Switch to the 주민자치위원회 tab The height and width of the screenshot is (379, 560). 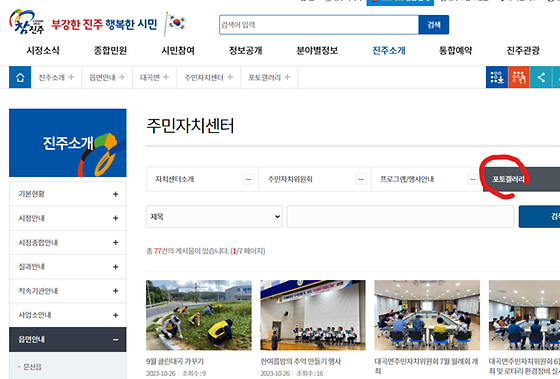(315, 179)
